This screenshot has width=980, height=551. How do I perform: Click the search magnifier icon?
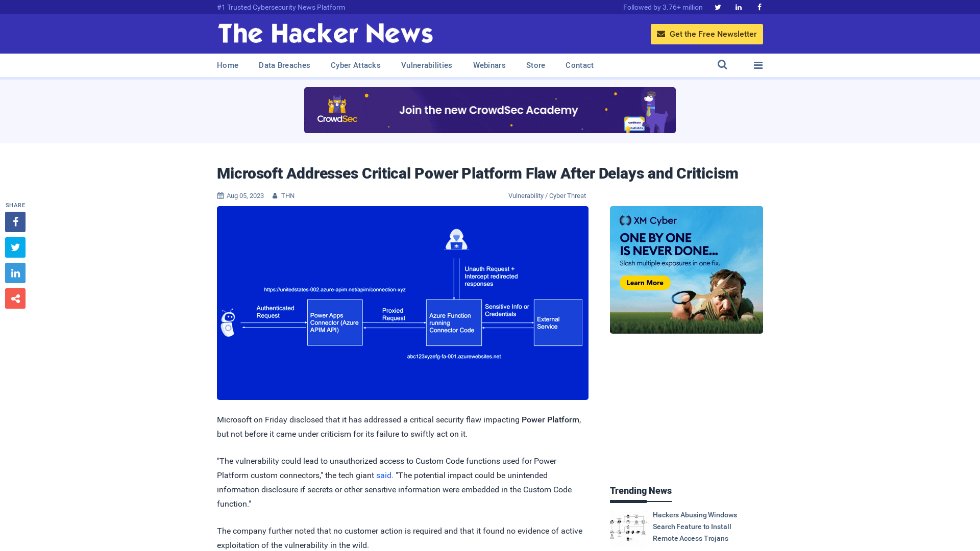coord(722,65)
